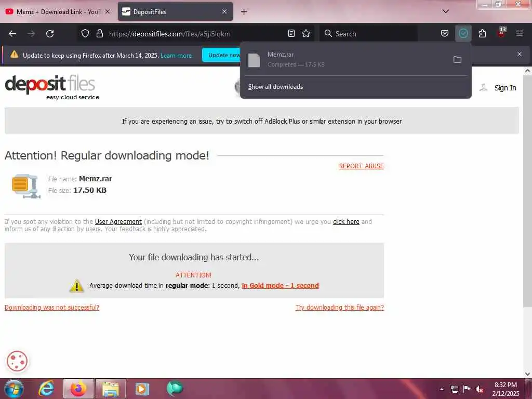Viewport: 532px width, 399px height.
Task: Show hidden system tray icons
Action: pos(442,389)
